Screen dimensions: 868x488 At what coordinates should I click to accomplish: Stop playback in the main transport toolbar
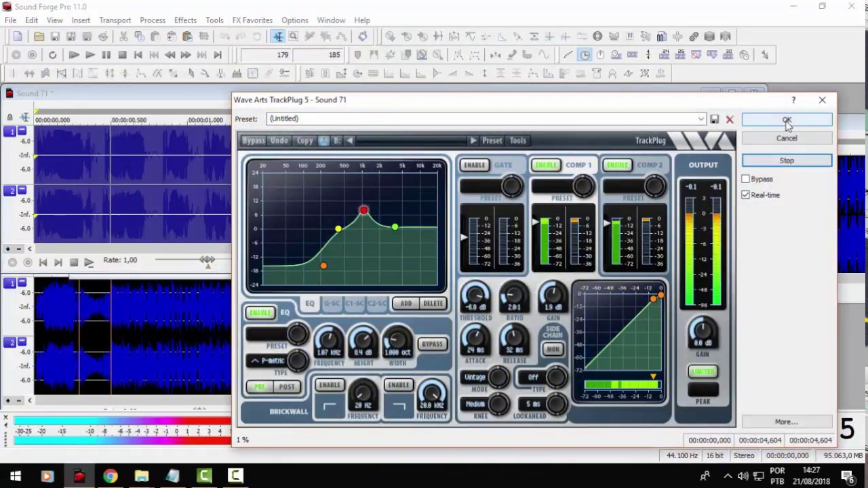(x=122, y=55)
